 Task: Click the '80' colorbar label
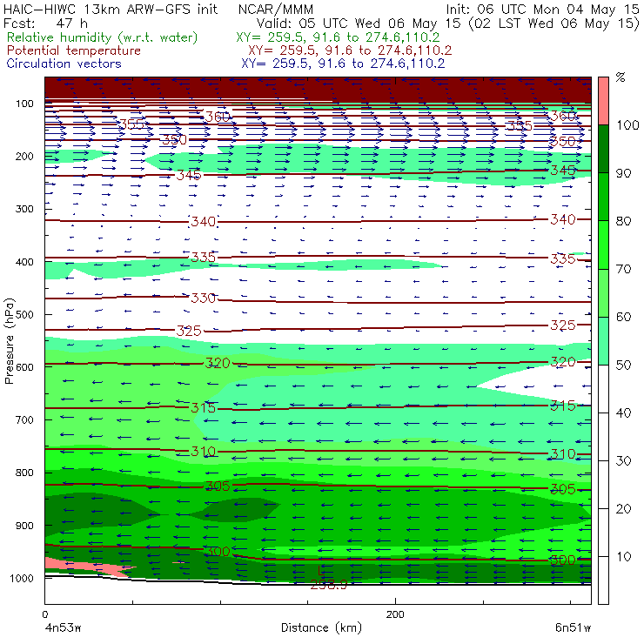tap(623, 221)
